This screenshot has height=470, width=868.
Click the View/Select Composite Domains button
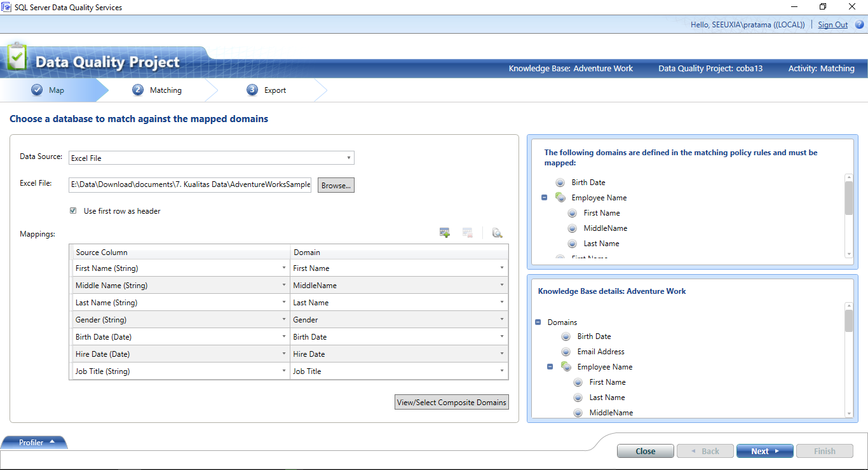(451, 401)
